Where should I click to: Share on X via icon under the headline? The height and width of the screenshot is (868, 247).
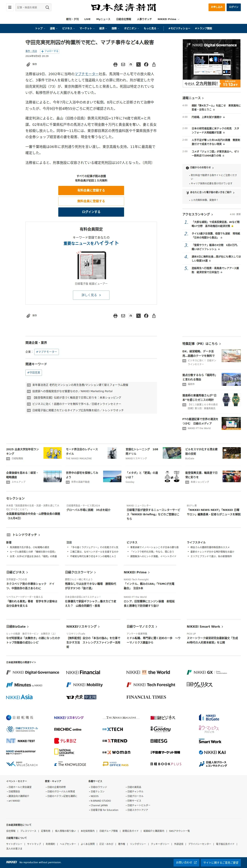coord(139,64)
